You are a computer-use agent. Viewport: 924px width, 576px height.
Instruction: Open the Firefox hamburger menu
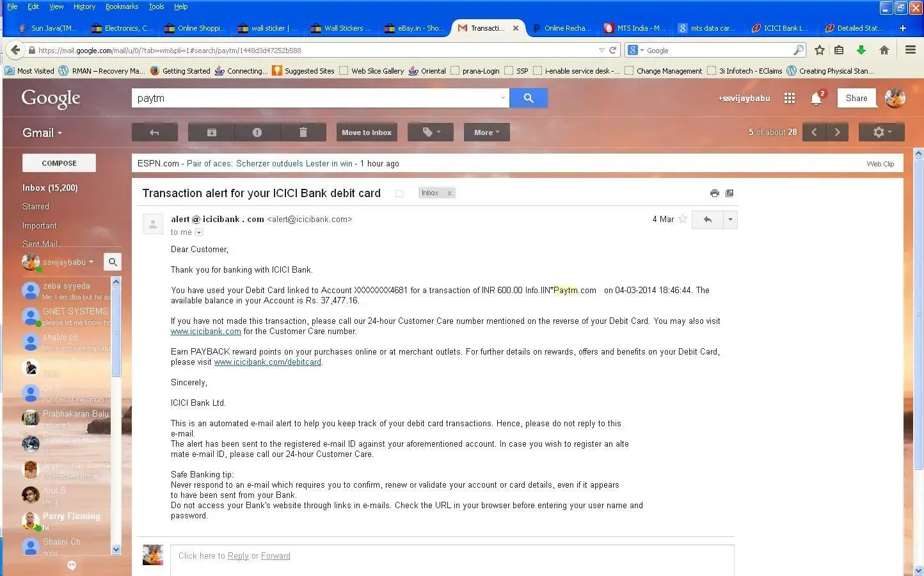[x=911, y=50]
